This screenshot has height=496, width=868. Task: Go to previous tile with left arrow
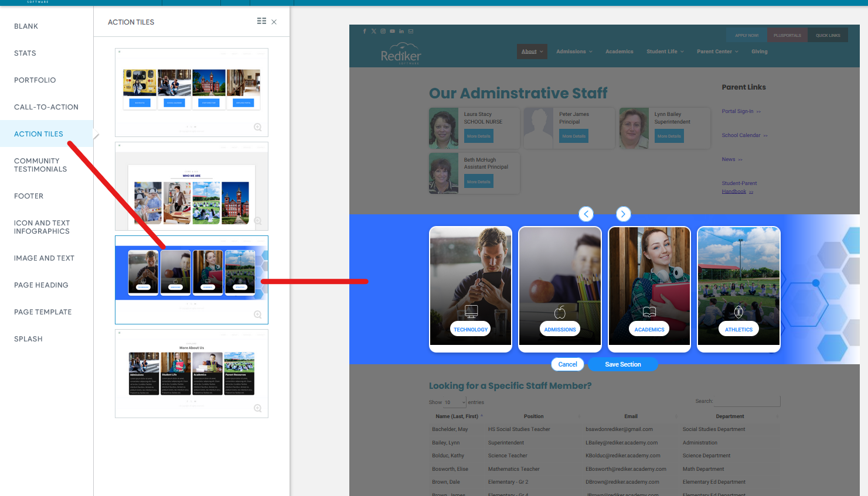click(x=586, y=214)
